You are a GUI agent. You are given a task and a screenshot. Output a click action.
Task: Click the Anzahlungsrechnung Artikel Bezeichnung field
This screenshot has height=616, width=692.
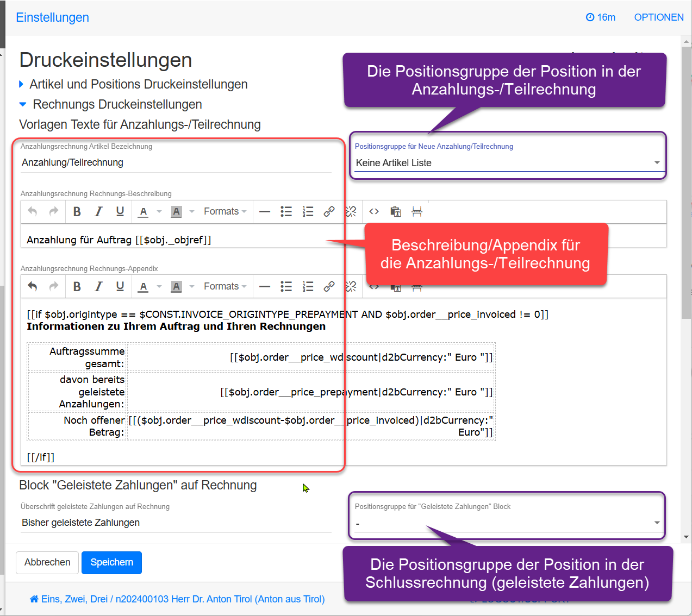176,162
